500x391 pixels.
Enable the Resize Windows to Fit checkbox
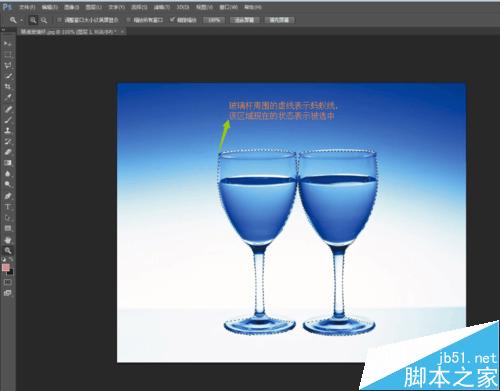[60, 20]
